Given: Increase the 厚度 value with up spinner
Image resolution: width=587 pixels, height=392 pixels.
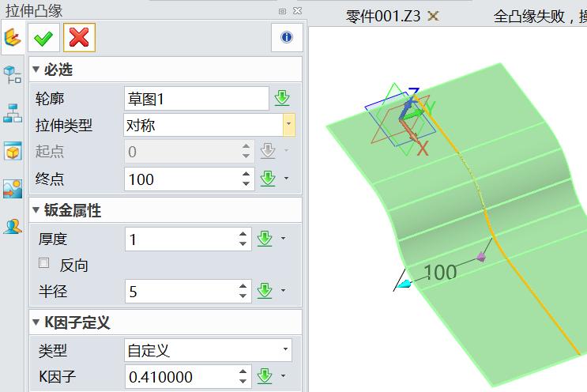Looking at the screenshot, I should 243,234.
